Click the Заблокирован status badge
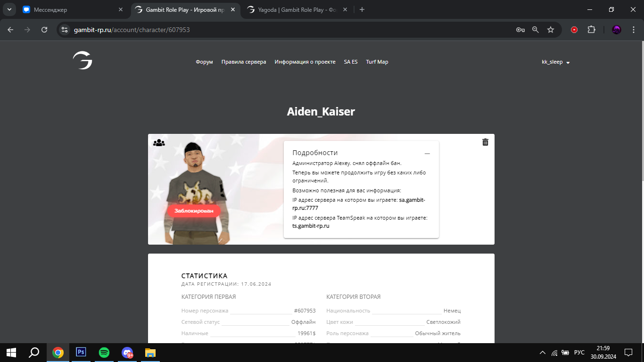This screenshot has width=644, height=362. (x=194, y=211)
